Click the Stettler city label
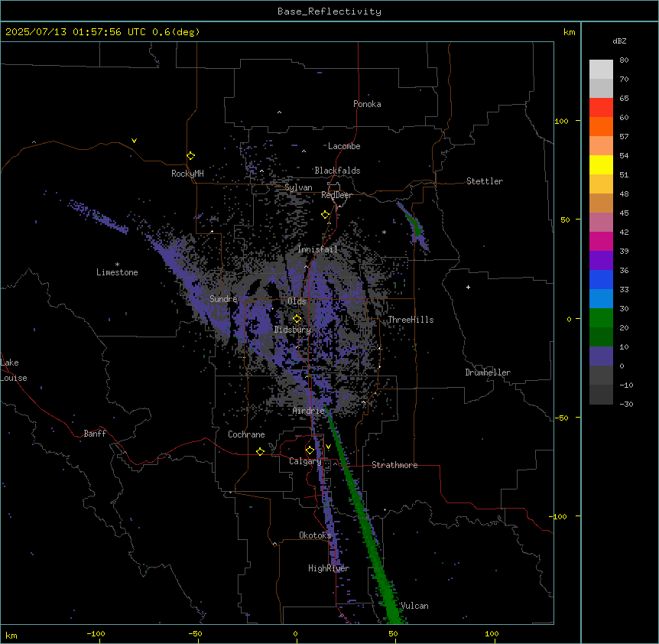Viewport: 659px width, 644px height. click(484, 181)
